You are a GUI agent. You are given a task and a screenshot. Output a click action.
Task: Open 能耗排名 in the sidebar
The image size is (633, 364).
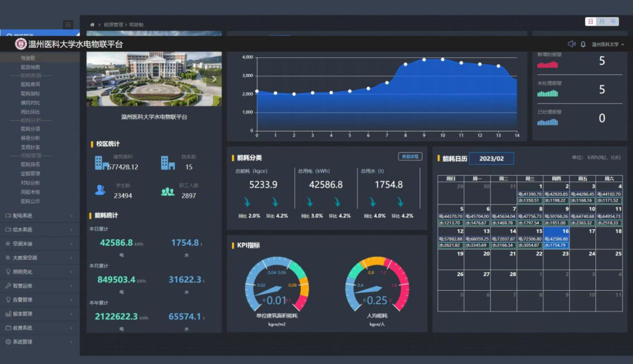point(30,164)
